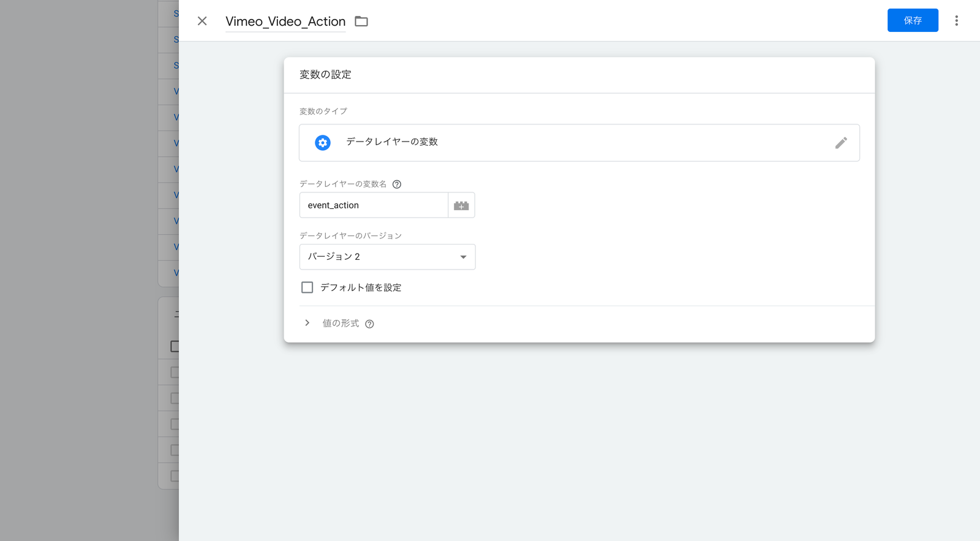The image size is (980, 541).
Task: Open the three-dot more options menu
Action: [x=956, y=21]
